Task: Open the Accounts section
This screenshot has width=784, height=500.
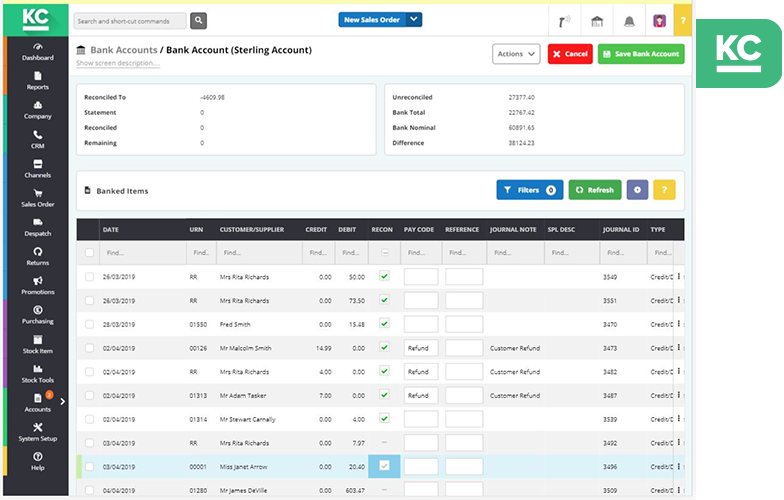Action: click(38, 403)
